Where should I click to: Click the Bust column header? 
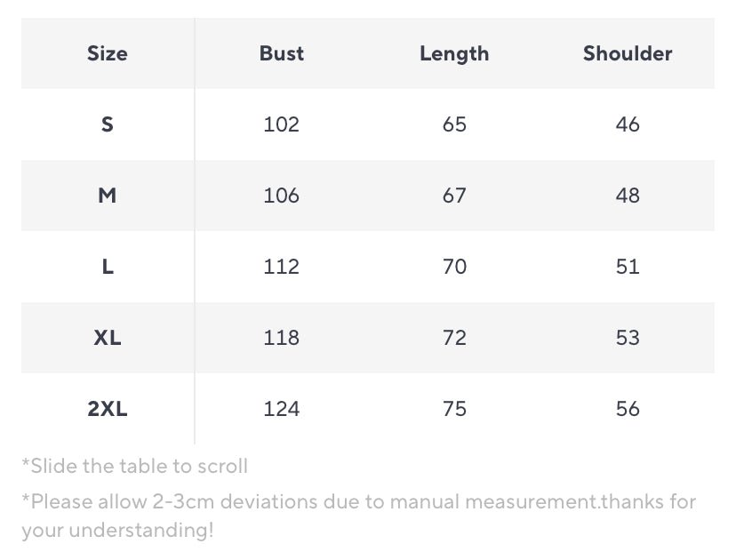(281, 53)
